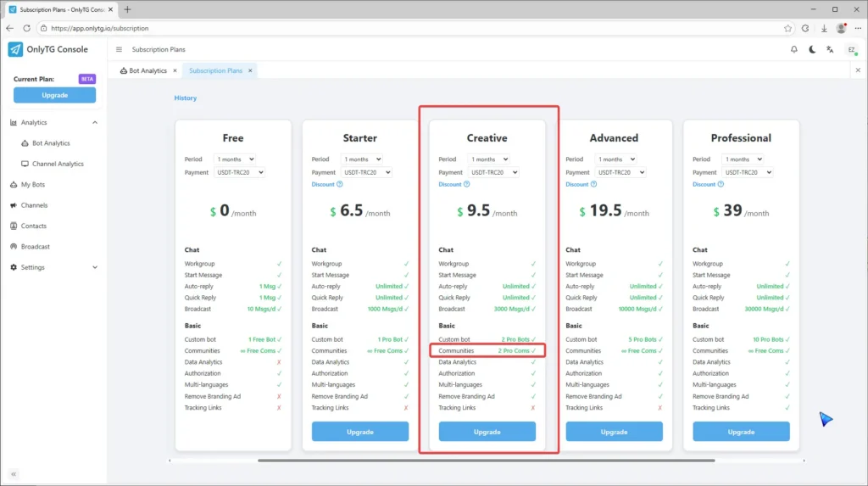
Task: Click the OnlyTG Console paper plane logo
Action: tap(15, 49)
